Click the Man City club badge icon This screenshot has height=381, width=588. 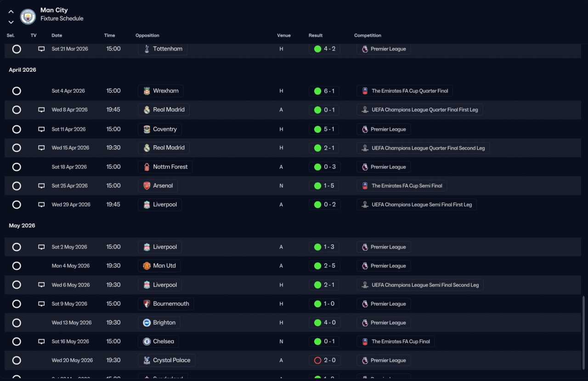(28, 17)
